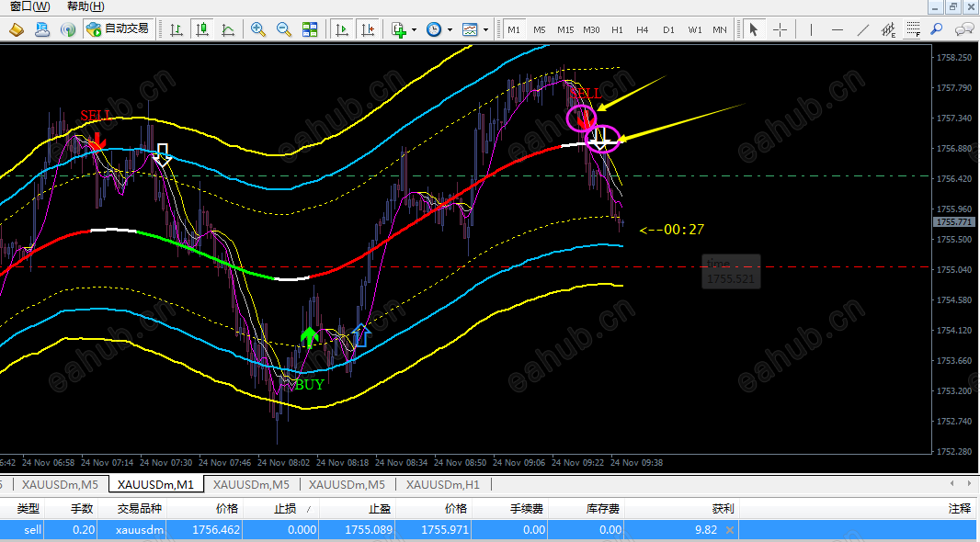Image resolution: width=980 pixels, height=542 pixels.
Task: Open the MetaQuotes Language Editor icon
Action: pos(17,29)
